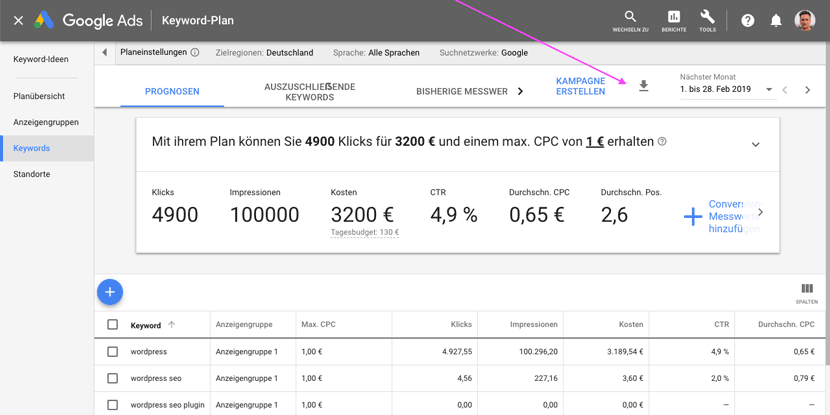Collapse the forecast summary card chevron
Screen dimensions: 830x415
point(755,145)
